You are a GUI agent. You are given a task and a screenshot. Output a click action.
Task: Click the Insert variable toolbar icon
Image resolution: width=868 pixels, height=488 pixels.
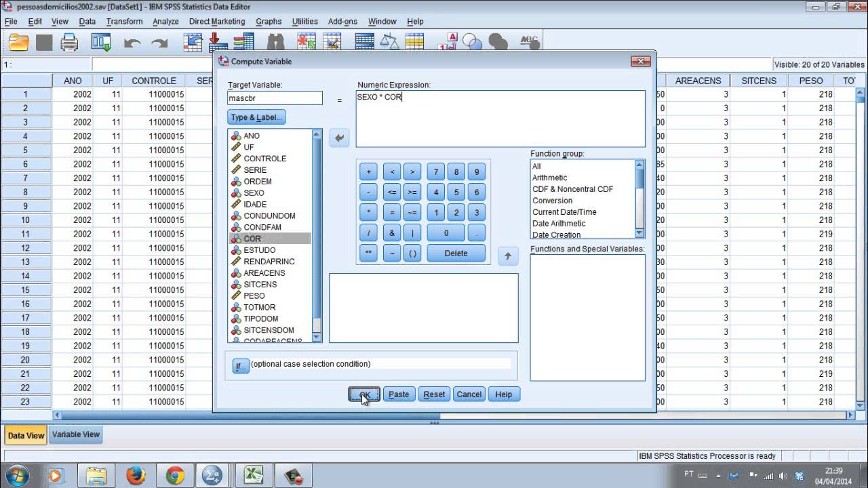tap(332, 42)
